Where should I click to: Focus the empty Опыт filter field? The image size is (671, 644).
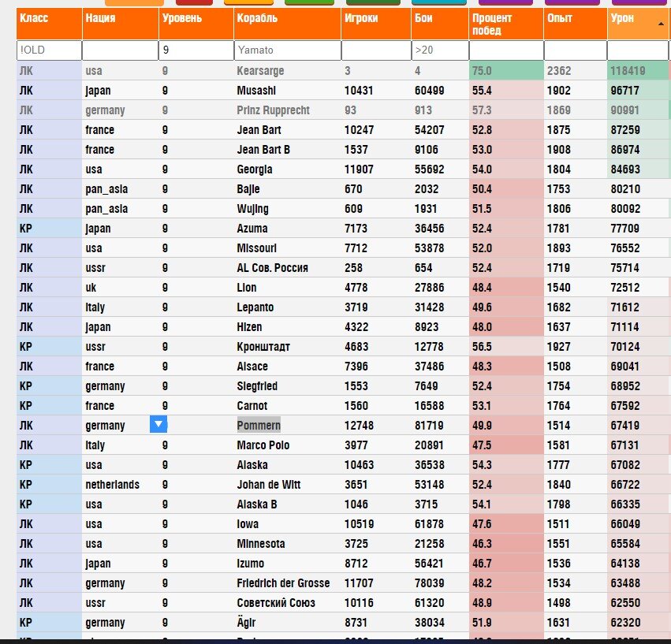[x=576, y=50]
